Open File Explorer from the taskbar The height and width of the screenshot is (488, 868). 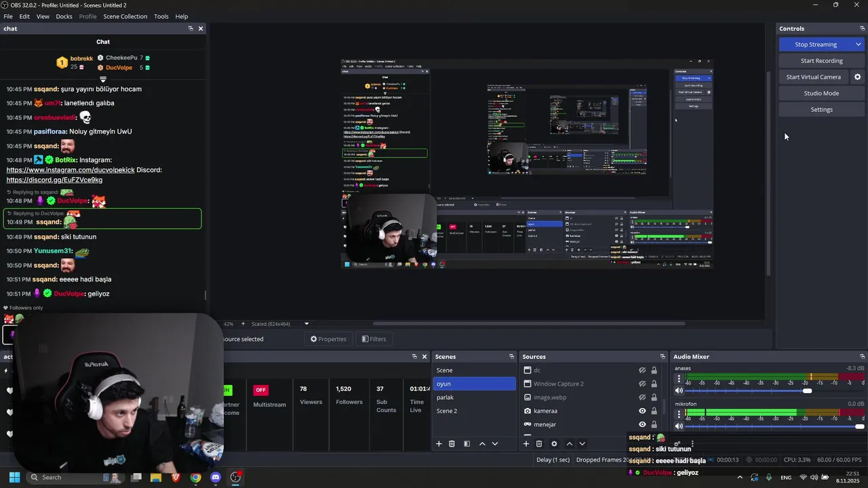tap(156, 477)
